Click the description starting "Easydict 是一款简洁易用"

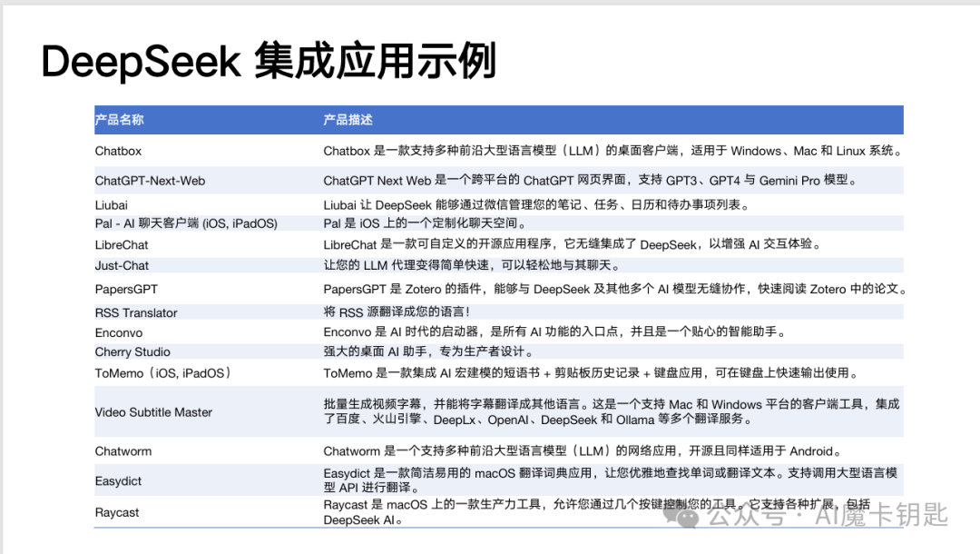point(611,480)
